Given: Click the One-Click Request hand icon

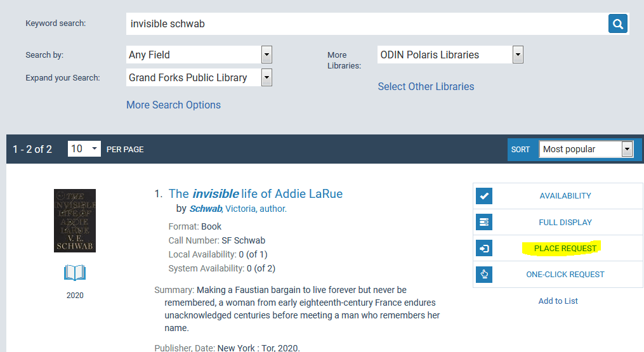Looking at the screenshot, I should (484, 275).
